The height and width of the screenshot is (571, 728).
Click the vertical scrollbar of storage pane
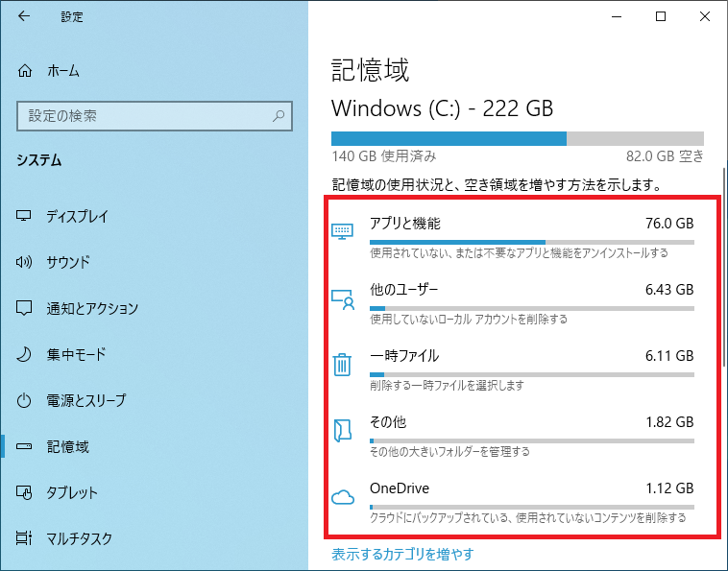tap(723, 267)
